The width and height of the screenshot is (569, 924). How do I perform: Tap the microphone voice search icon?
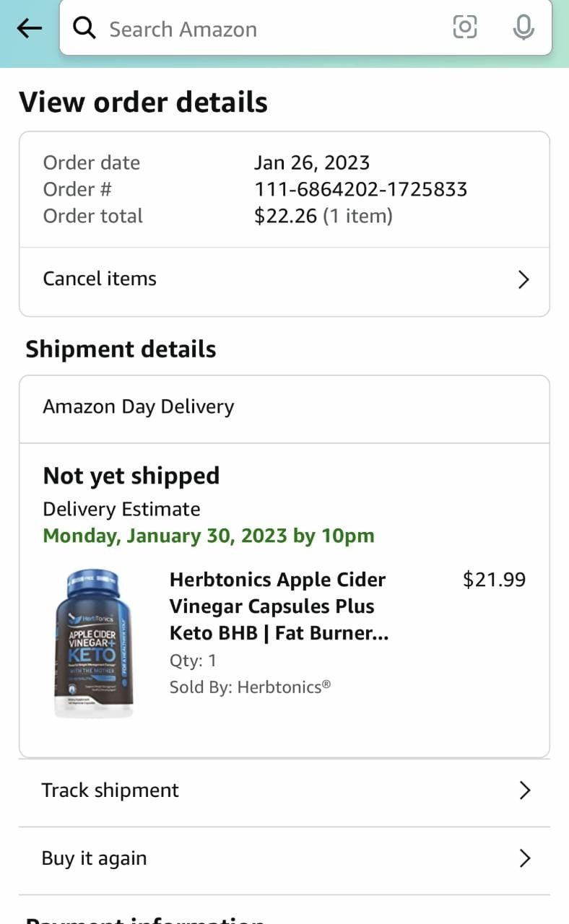click(523, 28)
